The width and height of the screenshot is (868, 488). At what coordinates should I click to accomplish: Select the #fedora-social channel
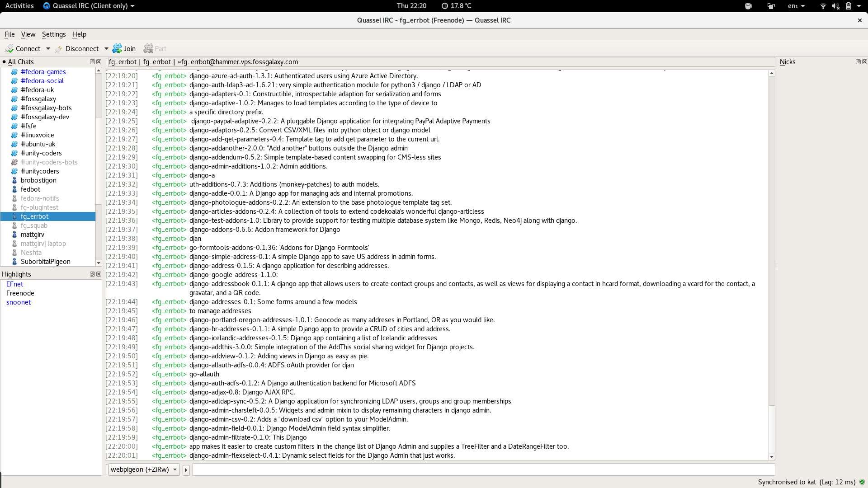click(42, 81)
